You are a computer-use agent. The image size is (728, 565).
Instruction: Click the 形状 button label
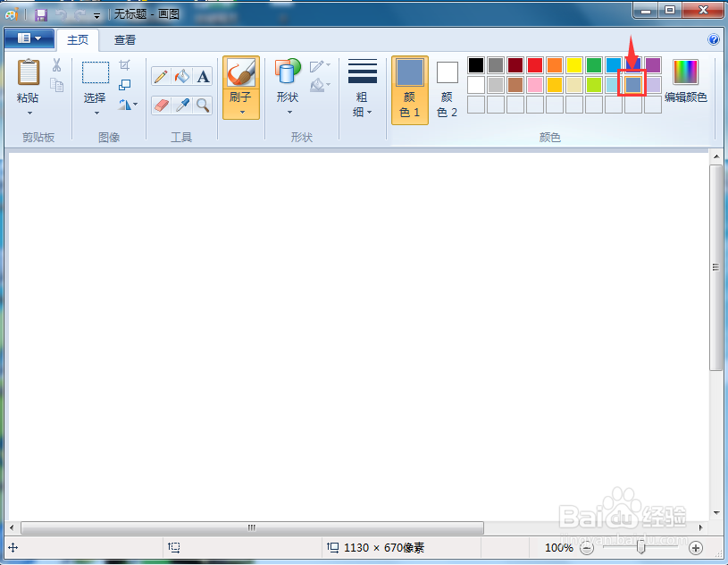[288, 97]
